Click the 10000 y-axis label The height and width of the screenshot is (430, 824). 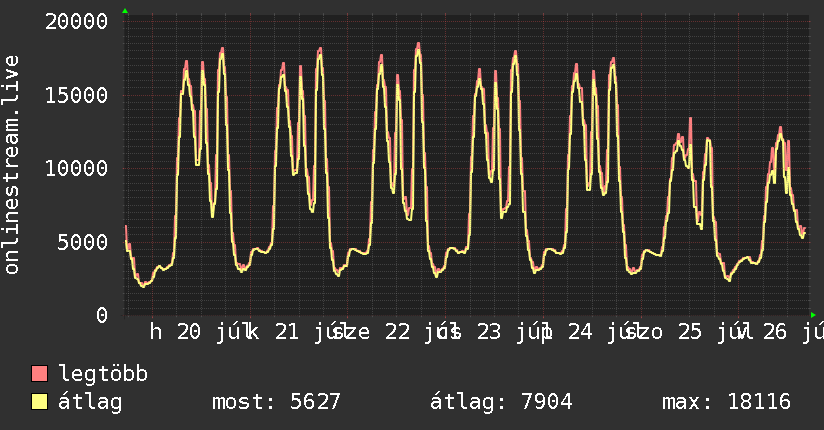click(77, 169)
